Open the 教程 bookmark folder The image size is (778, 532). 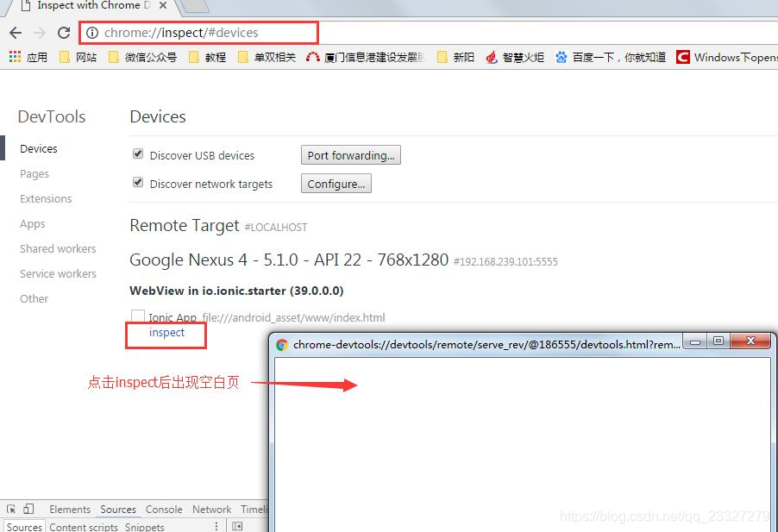(207, 57)
